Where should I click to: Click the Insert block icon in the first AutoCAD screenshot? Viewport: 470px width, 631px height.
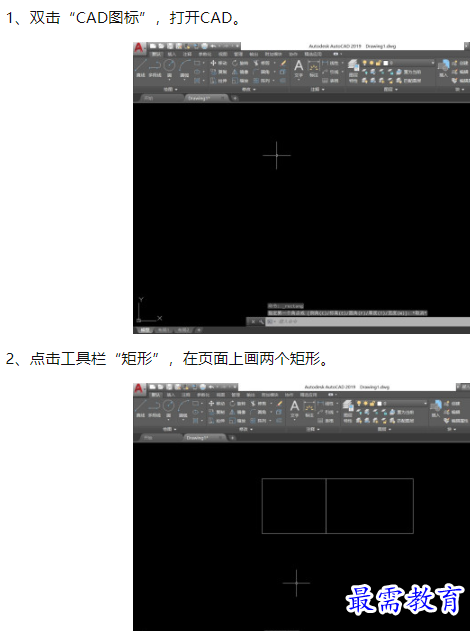point(443,68)
